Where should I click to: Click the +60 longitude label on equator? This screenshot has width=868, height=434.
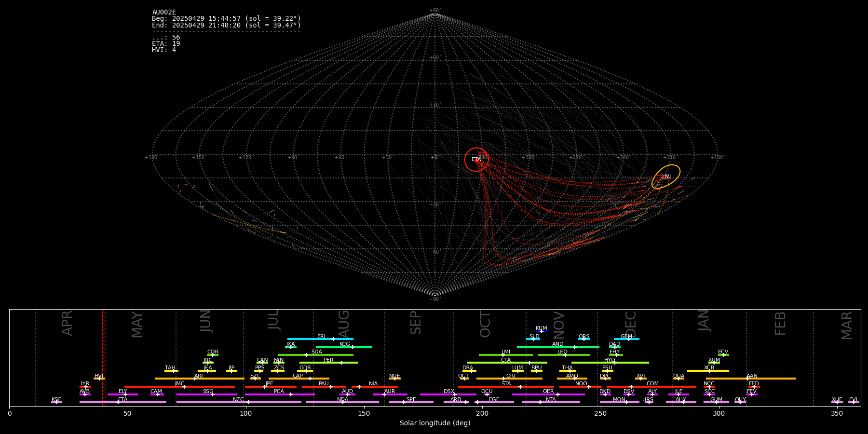point(339,158)
